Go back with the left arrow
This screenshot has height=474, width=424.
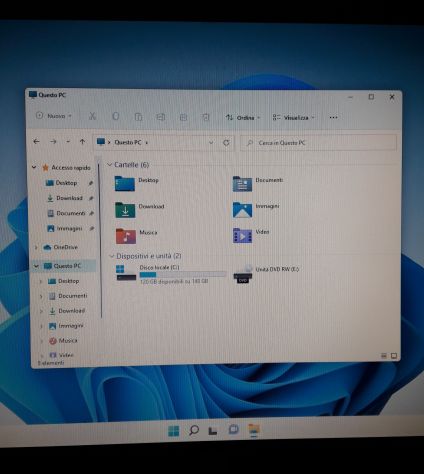click(36, 142)
